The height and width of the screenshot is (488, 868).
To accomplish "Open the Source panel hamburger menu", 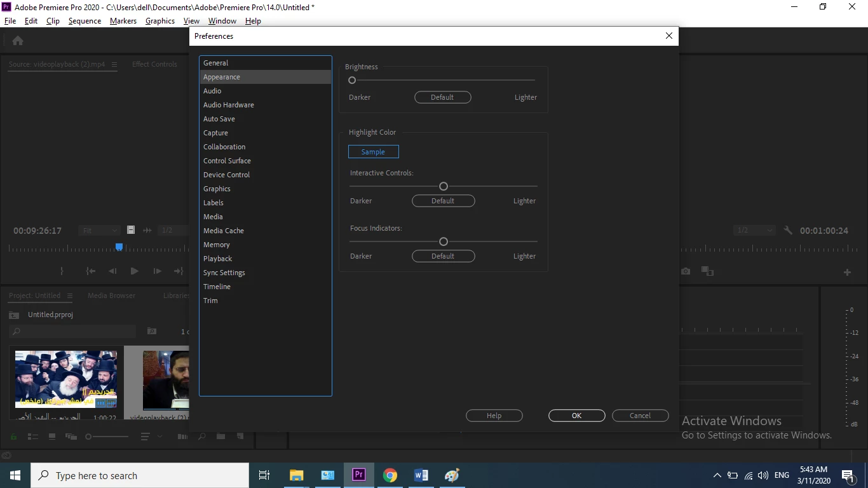I will coord(114,64).
